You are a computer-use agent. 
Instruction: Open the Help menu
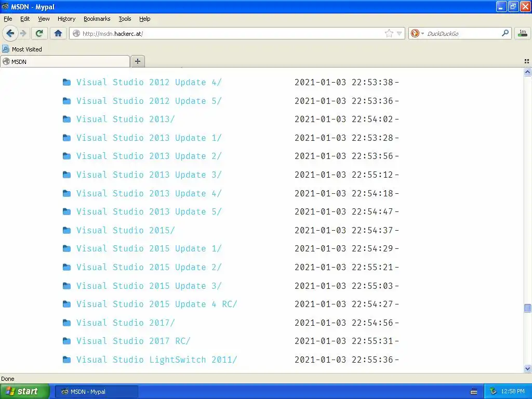click(x=144, y=19)
